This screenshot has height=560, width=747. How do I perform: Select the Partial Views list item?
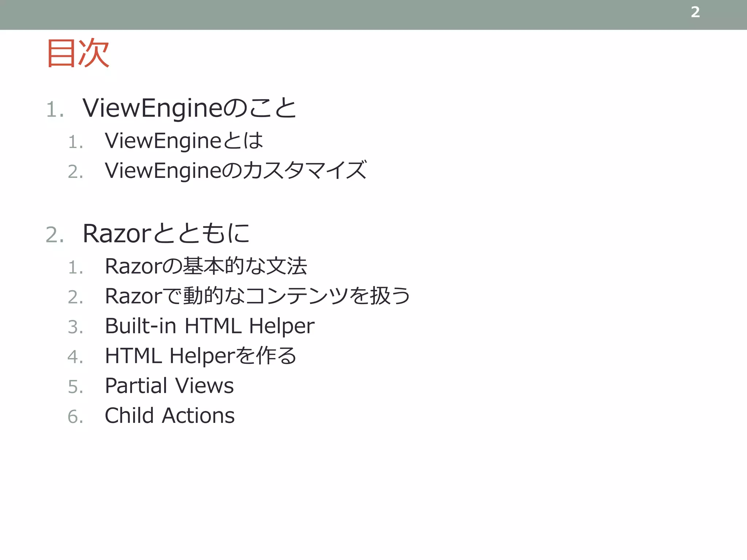pyautogui.click(x=169, y=386)
